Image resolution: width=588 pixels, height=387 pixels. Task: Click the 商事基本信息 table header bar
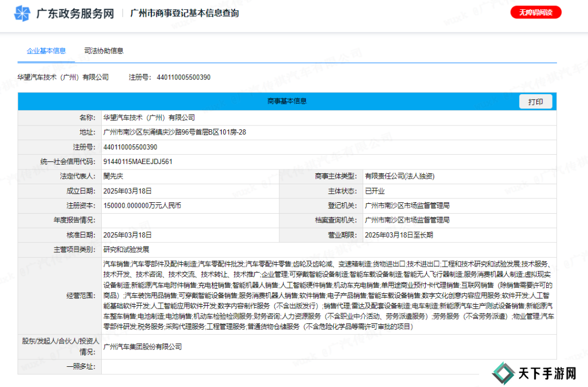(287, 101)
